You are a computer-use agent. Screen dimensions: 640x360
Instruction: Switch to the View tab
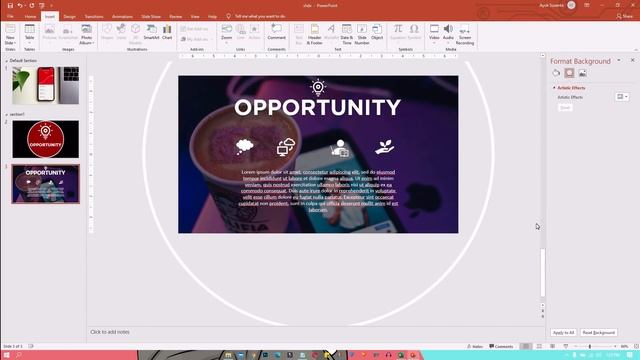tap(195, 16)
